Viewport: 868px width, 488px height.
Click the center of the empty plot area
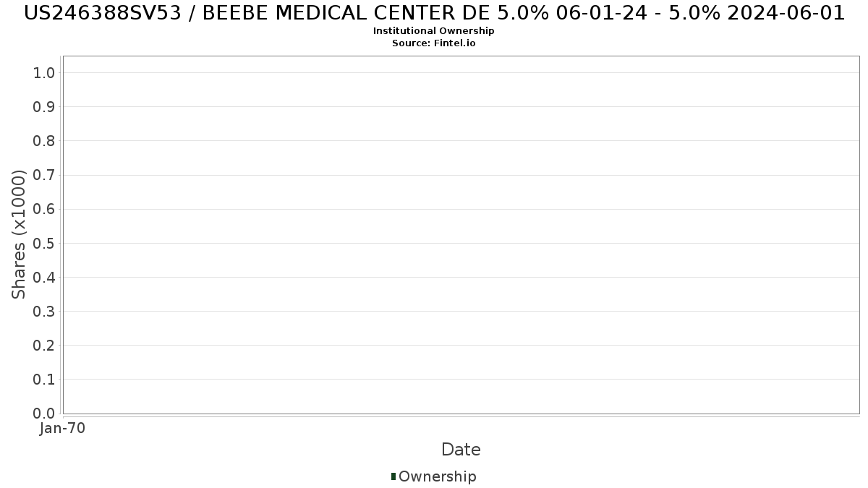pos(461,235)
